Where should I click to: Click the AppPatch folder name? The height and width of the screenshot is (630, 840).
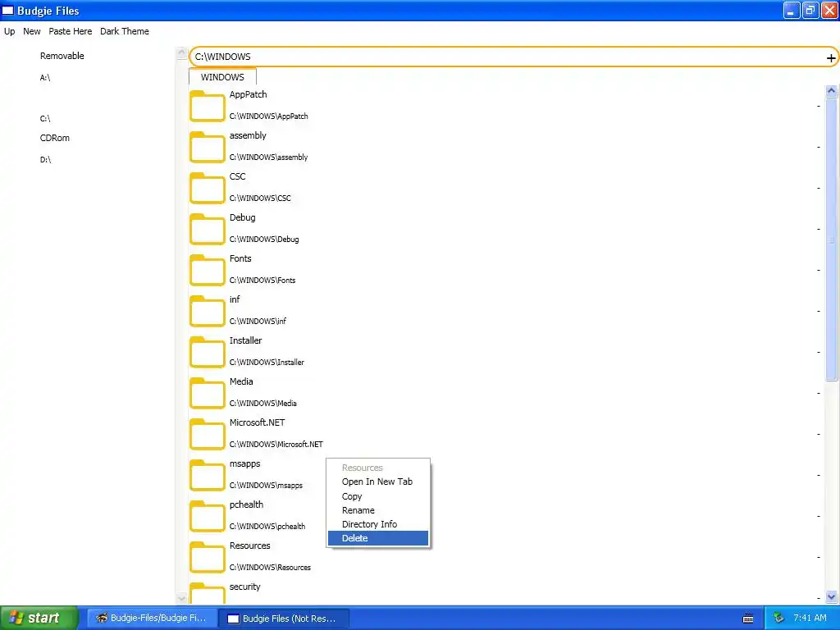tap(248, 94)
